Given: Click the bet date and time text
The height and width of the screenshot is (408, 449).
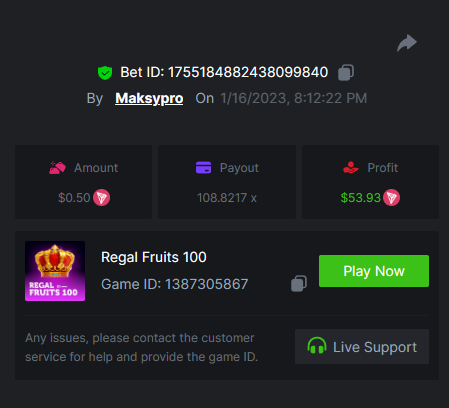Looking at the screenshot, I should coord(294,98).
